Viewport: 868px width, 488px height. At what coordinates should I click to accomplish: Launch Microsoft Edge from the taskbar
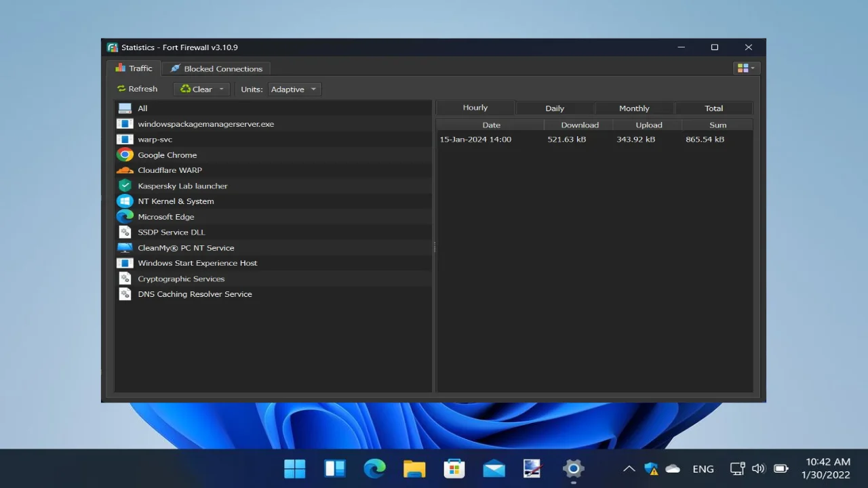point(374,468)
